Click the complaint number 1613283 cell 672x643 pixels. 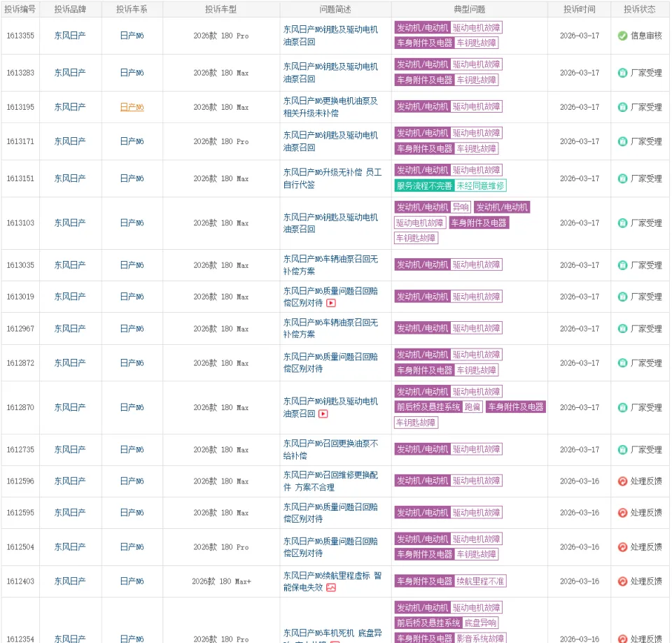click(x=20, y=73)
